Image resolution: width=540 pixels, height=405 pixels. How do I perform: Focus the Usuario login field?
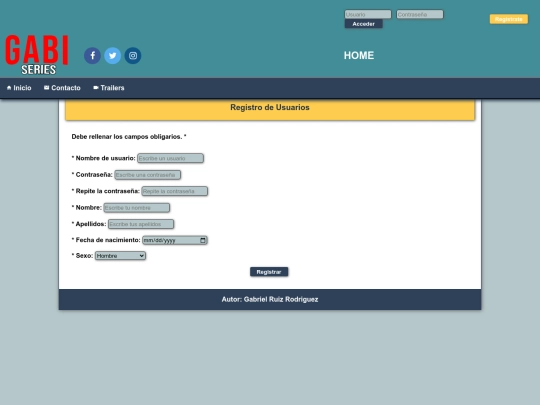[x=368, y=14]
